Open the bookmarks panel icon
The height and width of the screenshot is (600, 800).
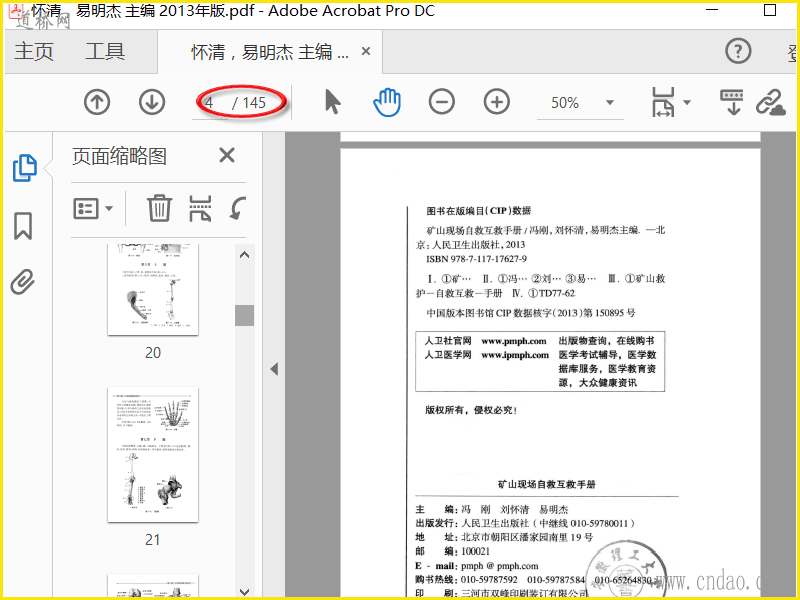point(22,226)
